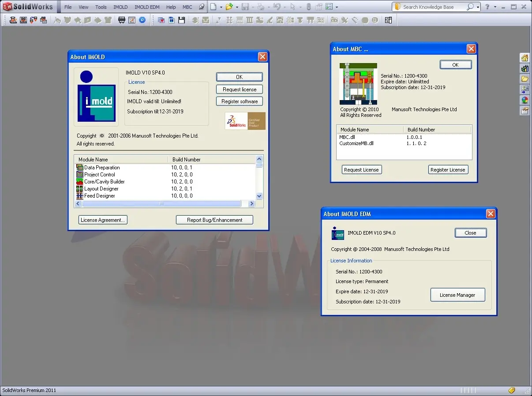Open the View Palette task pane tab
The image size is (532, 396).
[525, 90]
